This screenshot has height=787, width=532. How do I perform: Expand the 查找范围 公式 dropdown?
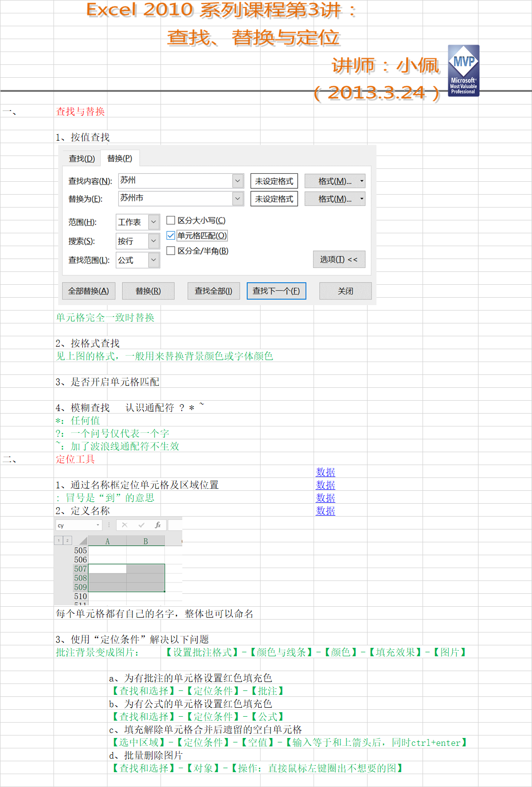pyautogui.click(x=154, y=260)
